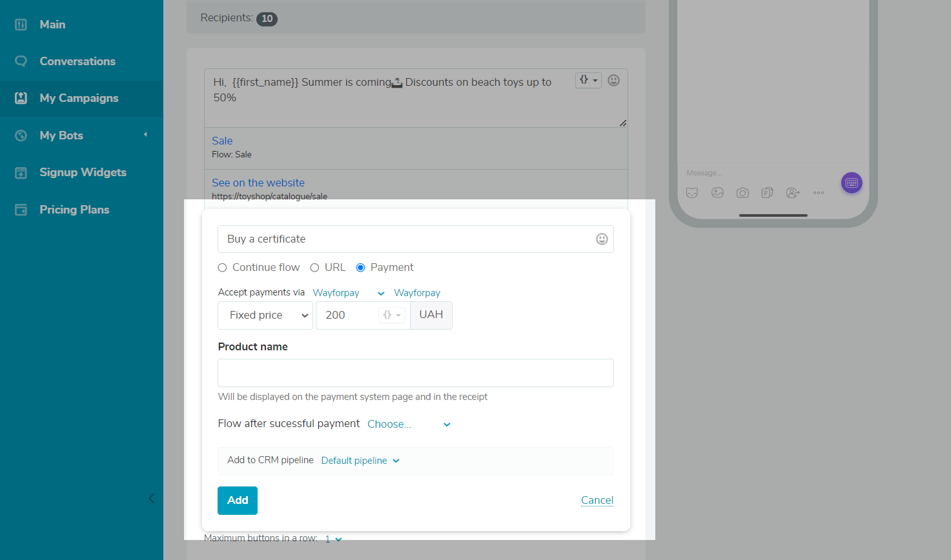This screenshot has height=560, width=951.
Task: Open Signup Widgets in sidebar
Action: coord(83,172)
